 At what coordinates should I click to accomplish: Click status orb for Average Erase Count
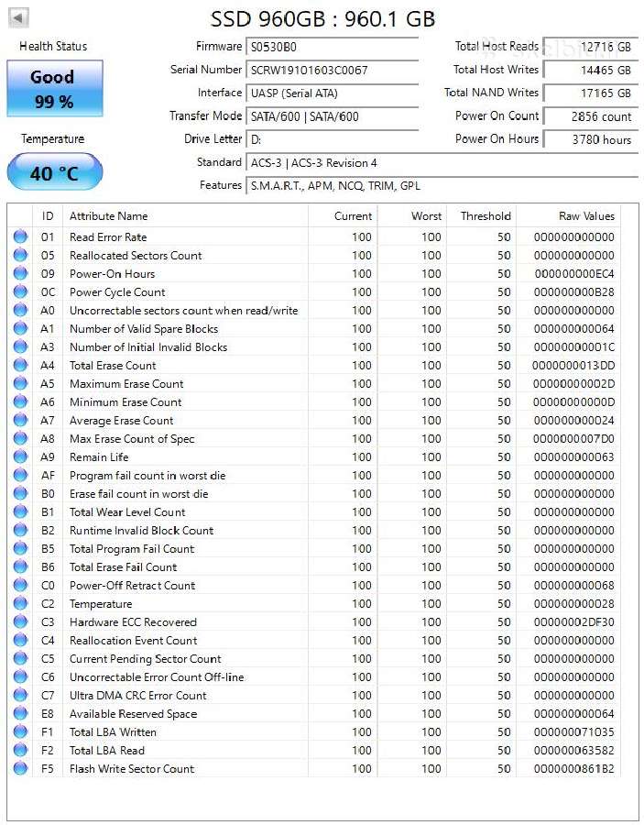pyautogui.click(x=20, y=420)
